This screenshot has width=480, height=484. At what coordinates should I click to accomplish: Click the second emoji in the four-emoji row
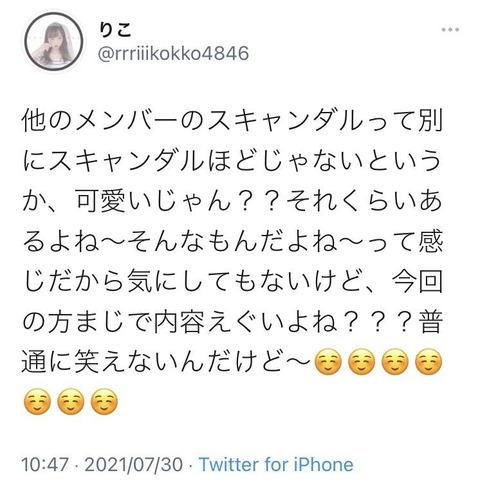tap(362, 362)
